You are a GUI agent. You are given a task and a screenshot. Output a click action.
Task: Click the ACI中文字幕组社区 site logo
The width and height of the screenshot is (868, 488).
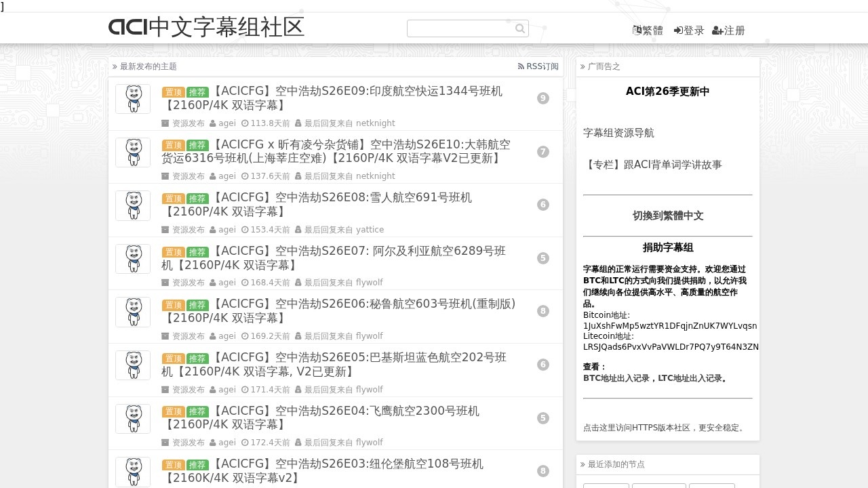click(206, 27)
